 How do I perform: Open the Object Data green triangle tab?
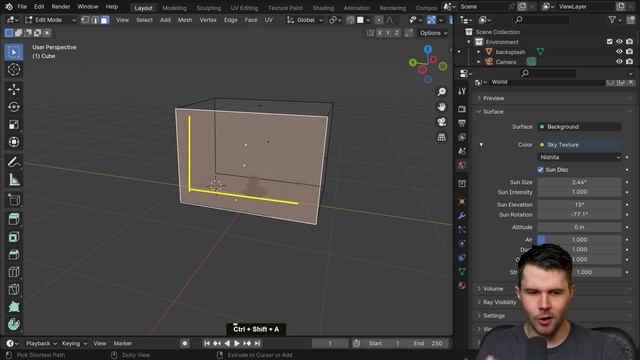pyautogui.click(x=462, y=271)
